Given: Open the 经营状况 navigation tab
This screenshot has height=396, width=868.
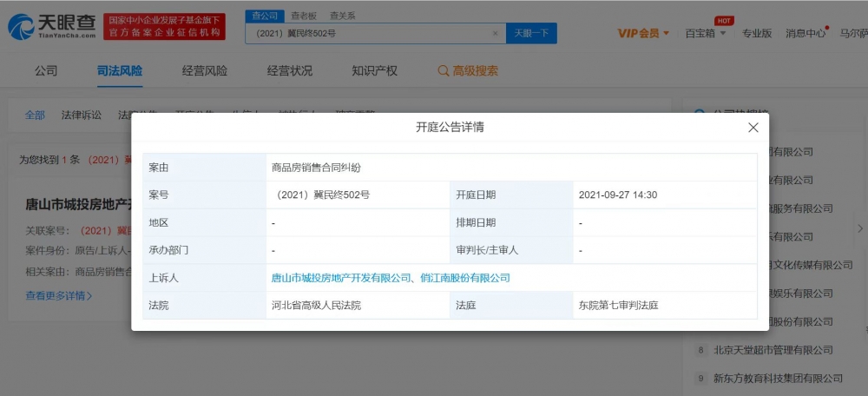Looking at the screenshot, I should click(290, 71).
